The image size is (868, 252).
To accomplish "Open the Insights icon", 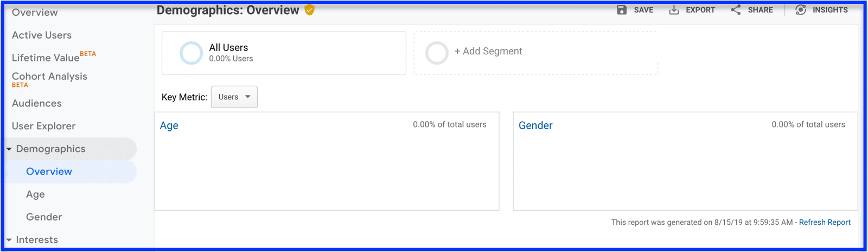I will (x=801, y=10).
